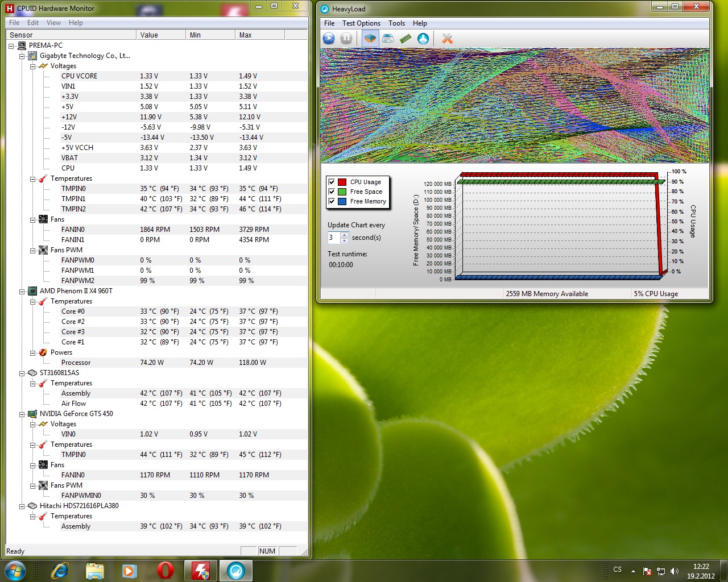This screenshot has width=728, height=582.
Task: Open the volume speaker tray icon
Action: click(x=675, y=571)
